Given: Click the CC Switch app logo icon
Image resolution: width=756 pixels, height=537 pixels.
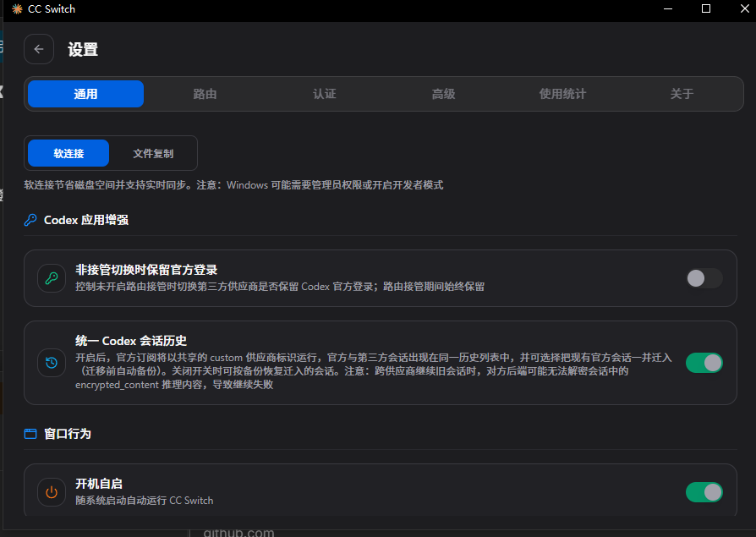Looking at the screenshot, I should tap(18, 9).
